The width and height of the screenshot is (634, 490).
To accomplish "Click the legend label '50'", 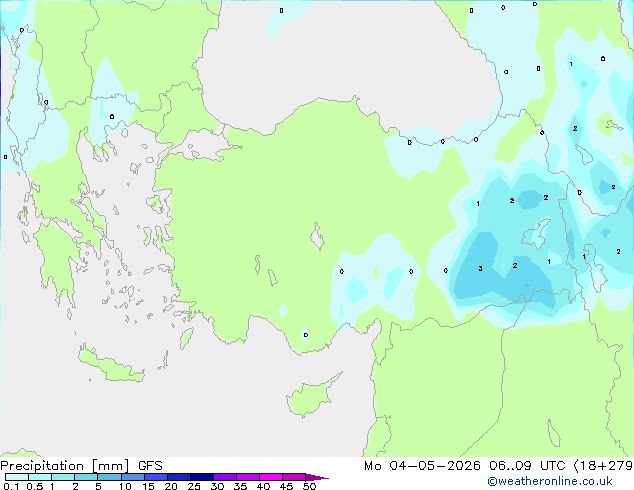I will point(309,486).
